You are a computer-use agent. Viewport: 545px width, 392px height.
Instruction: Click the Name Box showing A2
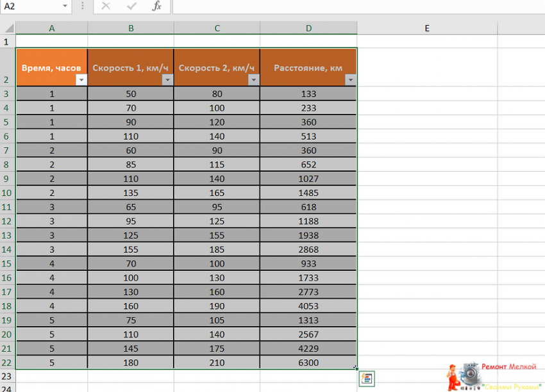pyautogui.click(x=29, y=6)
